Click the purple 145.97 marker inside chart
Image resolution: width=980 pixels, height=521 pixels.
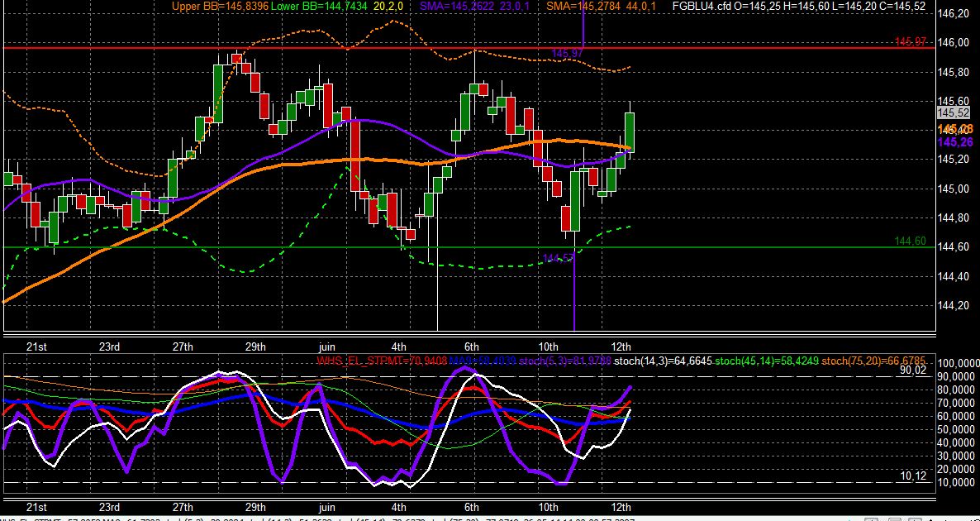pos(567,54)
